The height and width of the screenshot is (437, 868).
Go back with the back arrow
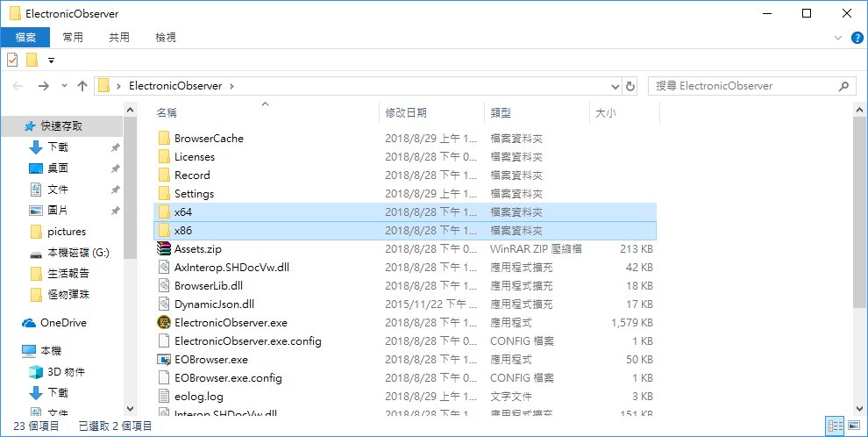coord(18,86)
